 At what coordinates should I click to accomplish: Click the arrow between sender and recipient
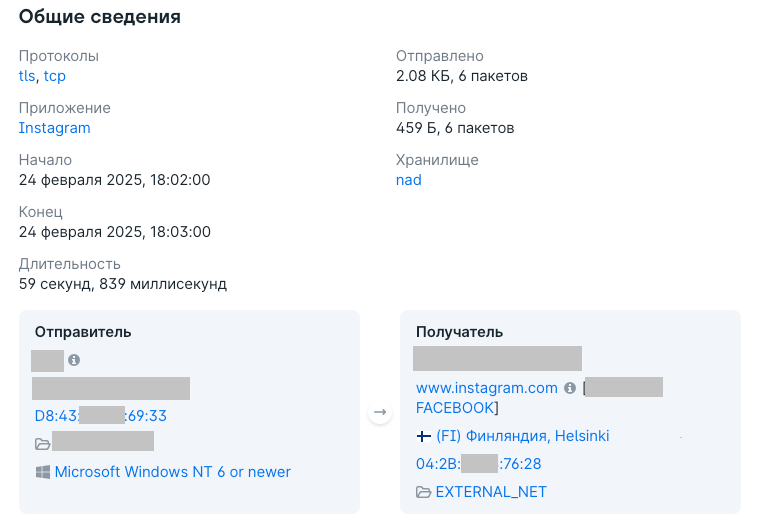click(x=380, y=412)
